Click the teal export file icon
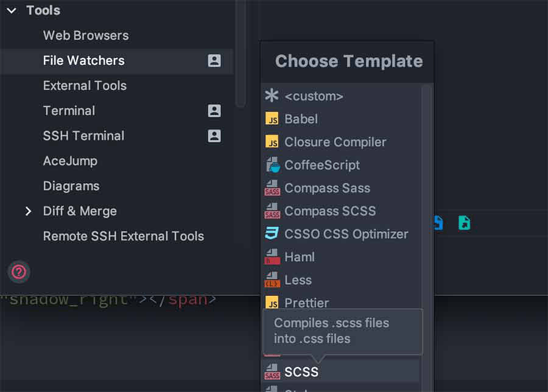Viewport: 548px width, 392px height. pyautogui.click(x=464, y=223)
